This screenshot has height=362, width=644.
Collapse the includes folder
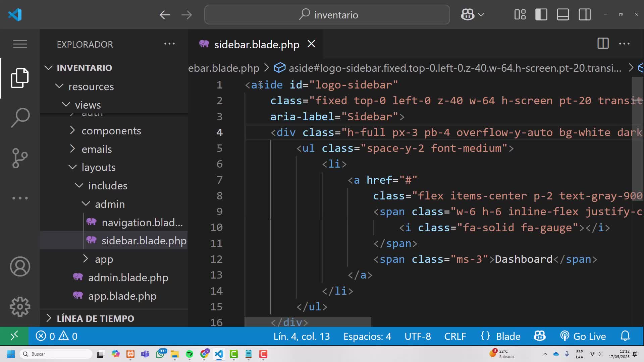pos(79,185)
